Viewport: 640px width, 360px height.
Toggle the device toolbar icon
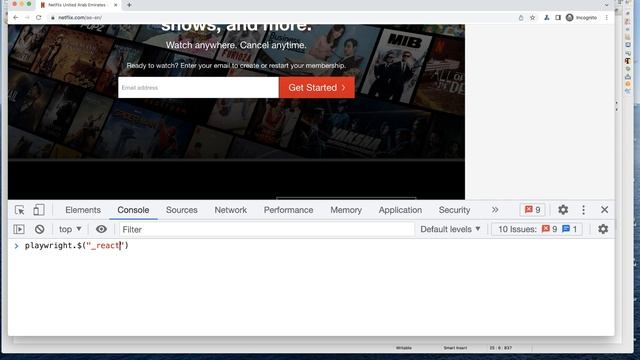pyautogui.click(x=39, y=210)
